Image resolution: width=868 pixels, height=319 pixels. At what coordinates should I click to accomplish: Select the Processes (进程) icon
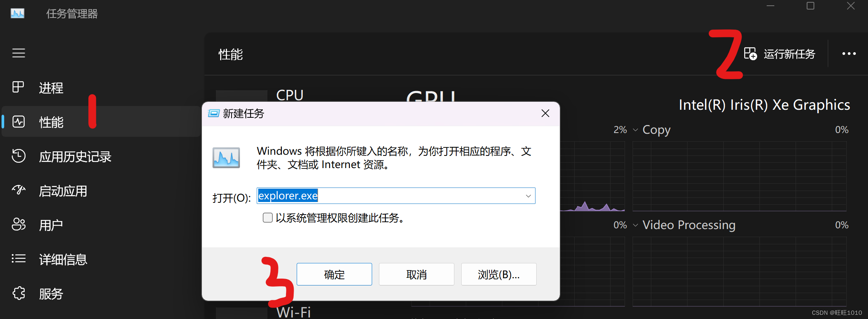[18, 87]
